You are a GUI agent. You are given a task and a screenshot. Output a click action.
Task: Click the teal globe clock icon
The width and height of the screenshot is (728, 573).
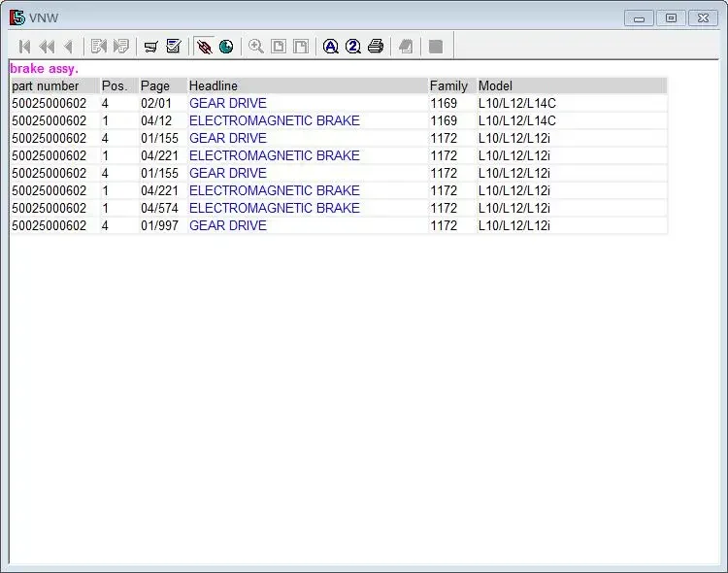tap(226, 47)
